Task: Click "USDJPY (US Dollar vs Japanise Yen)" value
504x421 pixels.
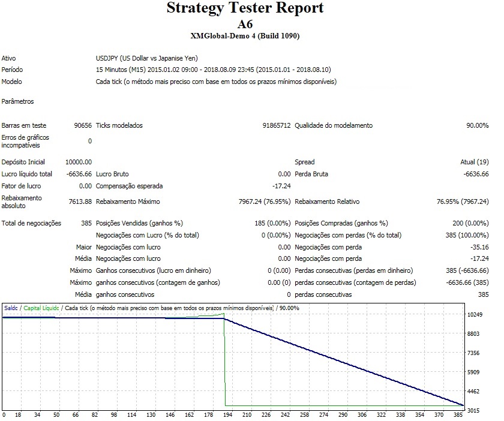Action: 147,58
